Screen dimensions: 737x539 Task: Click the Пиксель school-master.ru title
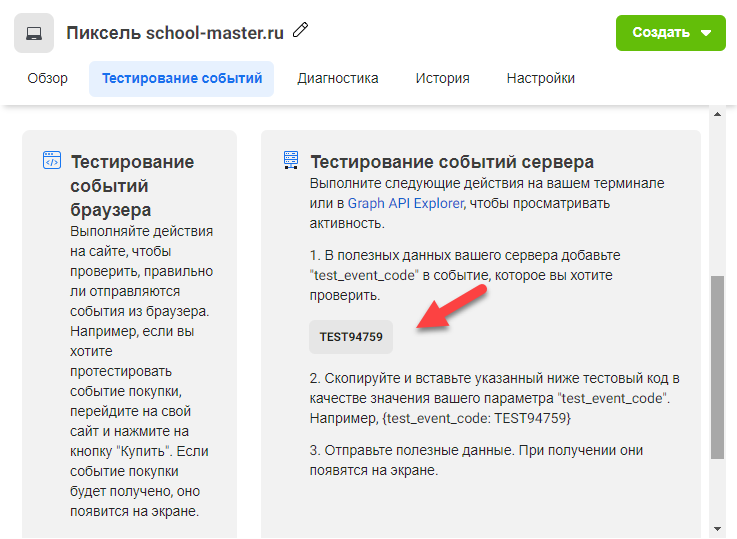click(175, 33)
